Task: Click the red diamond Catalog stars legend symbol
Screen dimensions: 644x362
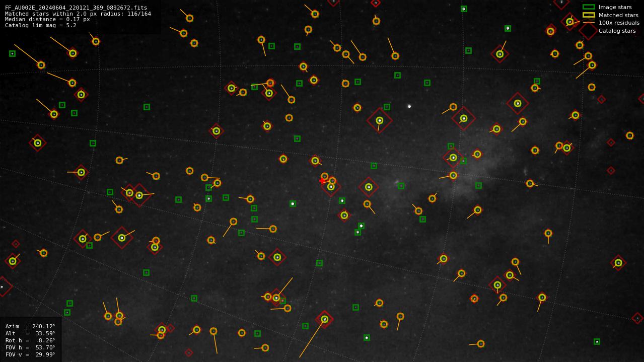Action: (x=588, y=31)
